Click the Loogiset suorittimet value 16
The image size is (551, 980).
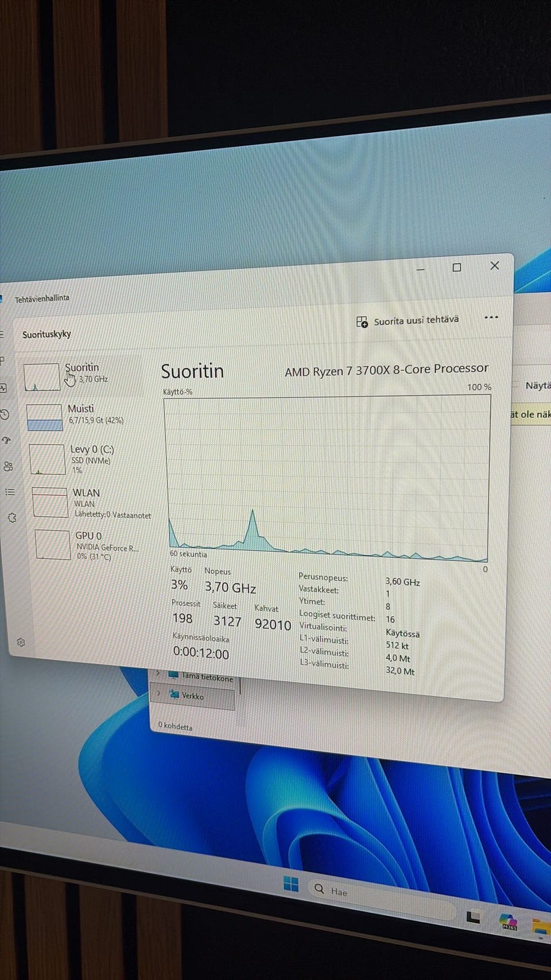390,619
